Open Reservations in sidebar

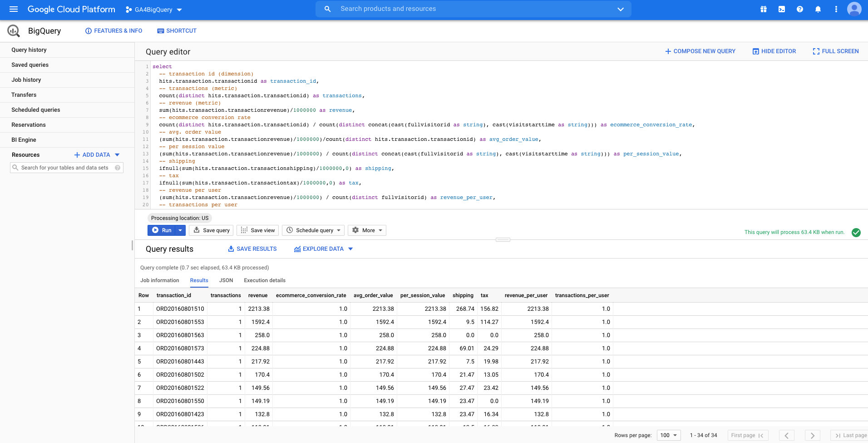click(x=67, y=125)
